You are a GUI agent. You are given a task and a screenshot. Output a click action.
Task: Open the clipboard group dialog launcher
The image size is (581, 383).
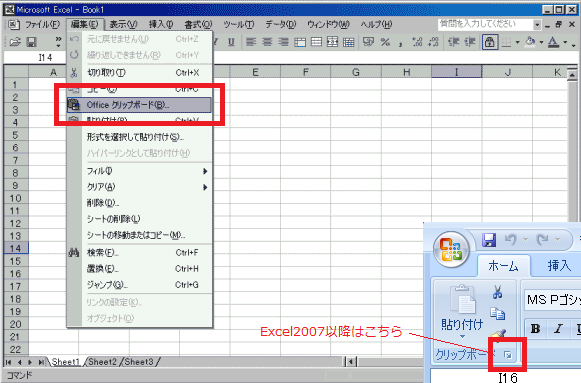point(508,355)
